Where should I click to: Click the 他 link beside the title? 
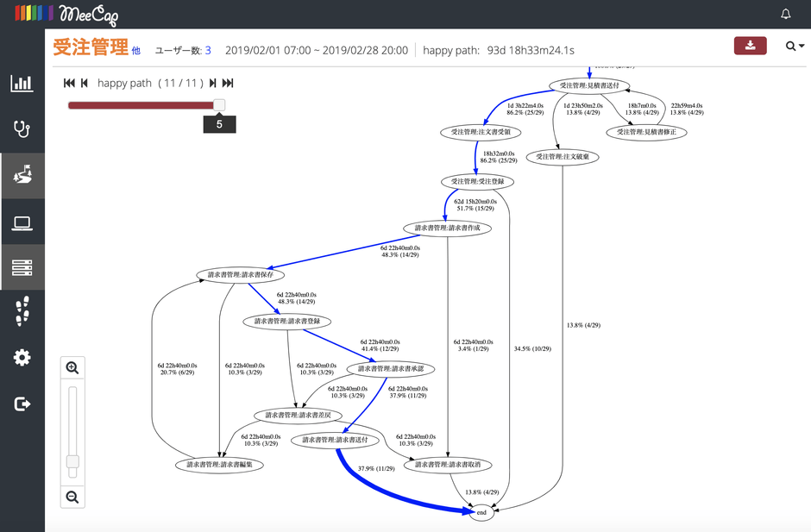tap(135, 52)
